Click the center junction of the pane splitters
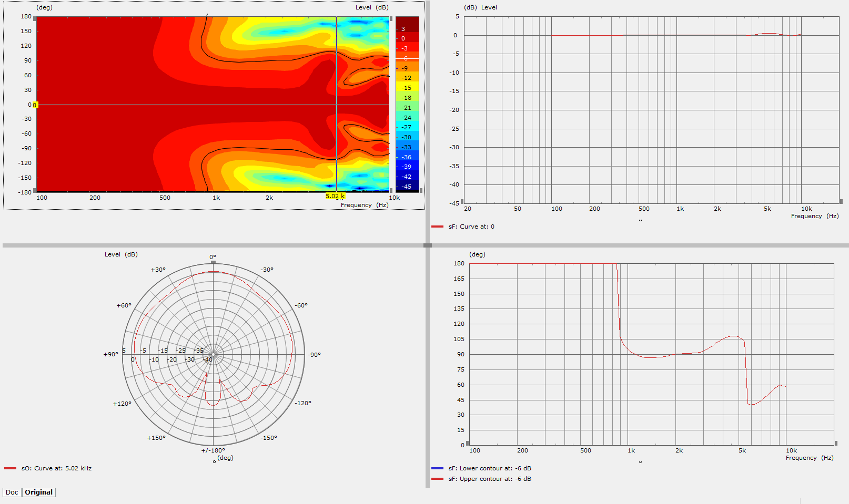Screen dimensions: 849x504 tap(428, 245)
